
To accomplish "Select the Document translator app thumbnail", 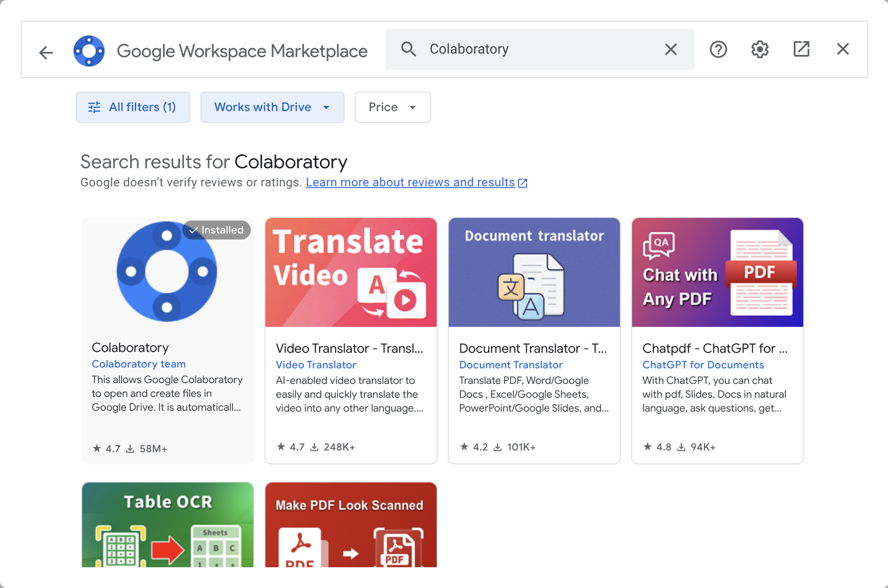I will tap(534, 272).
